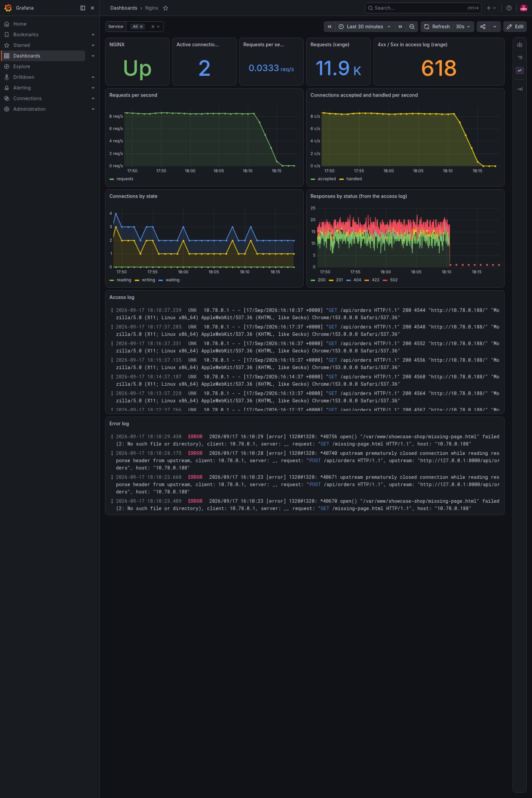Click the dock menu icon in sidebar header
532x798 pixels.
82,8
